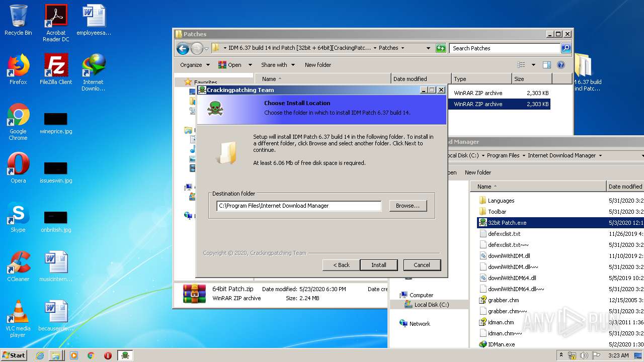This screenshot has height=362, width=644.
Task: Launch the CCleaner desktop shortcut
Action: coord(18,266)
